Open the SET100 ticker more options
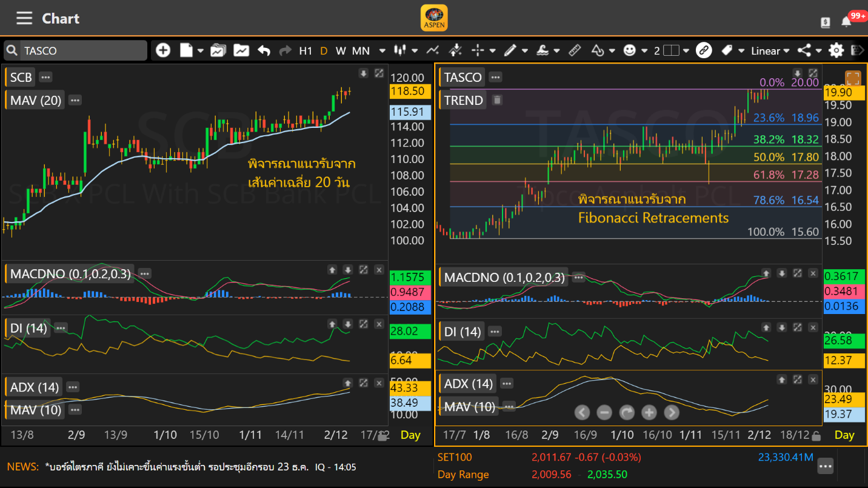Viewport: 868px width, 488px height. click(x=826, y=466)
